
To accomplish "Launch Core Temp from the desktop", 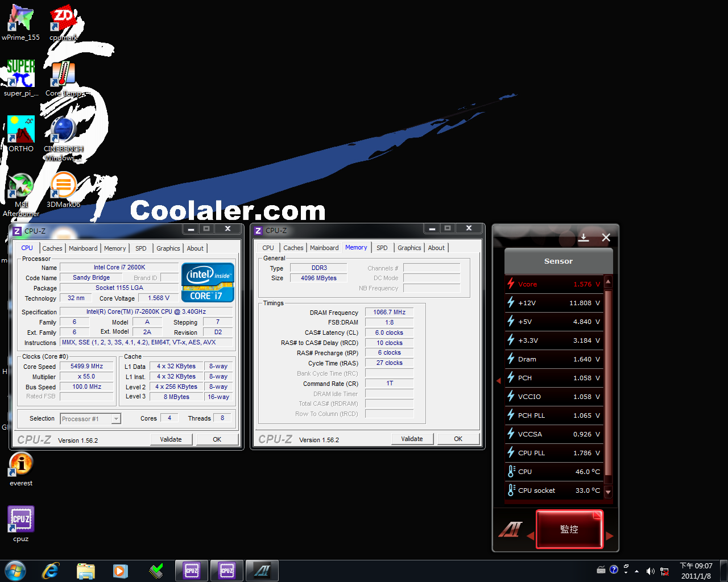I will pyautogui.click(x=63, y=78).
